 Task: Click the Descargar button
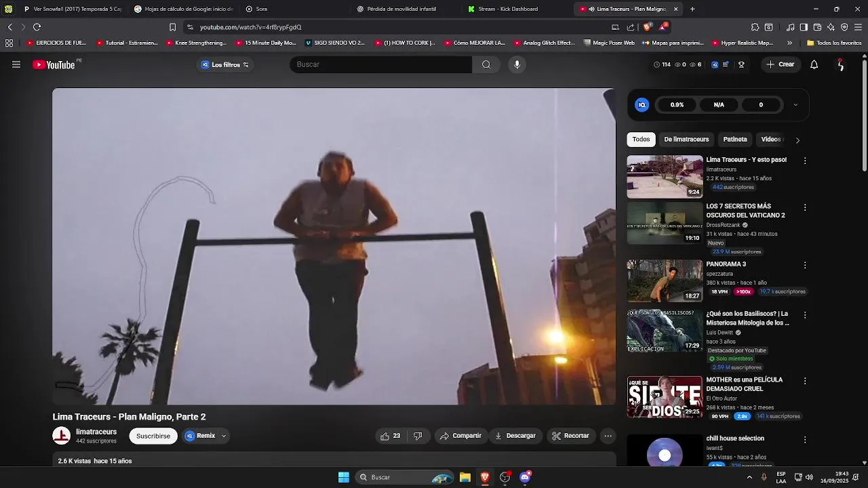[515, 436]
